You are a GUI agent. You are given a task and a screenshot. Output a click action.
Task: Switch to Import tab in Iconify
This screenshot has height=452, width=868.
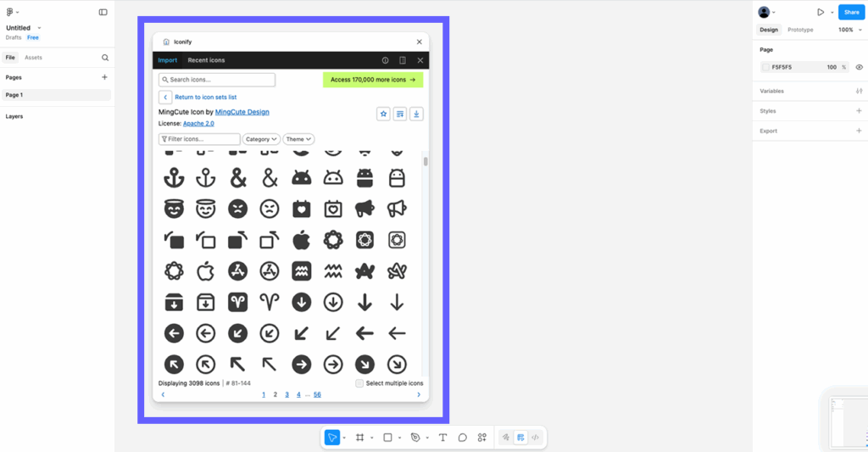pyautogui.click(x=167, y=60)
